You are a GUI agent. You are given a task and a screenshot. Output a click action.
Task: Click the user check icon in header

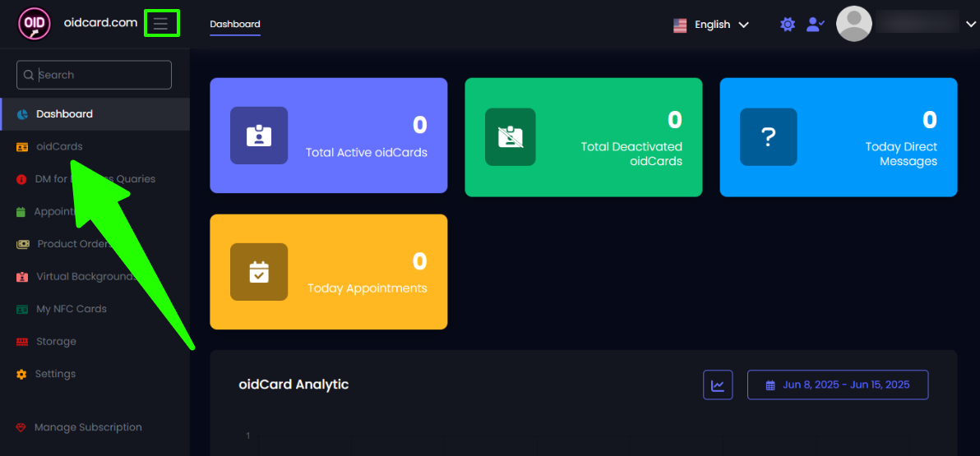pos(815,25)
